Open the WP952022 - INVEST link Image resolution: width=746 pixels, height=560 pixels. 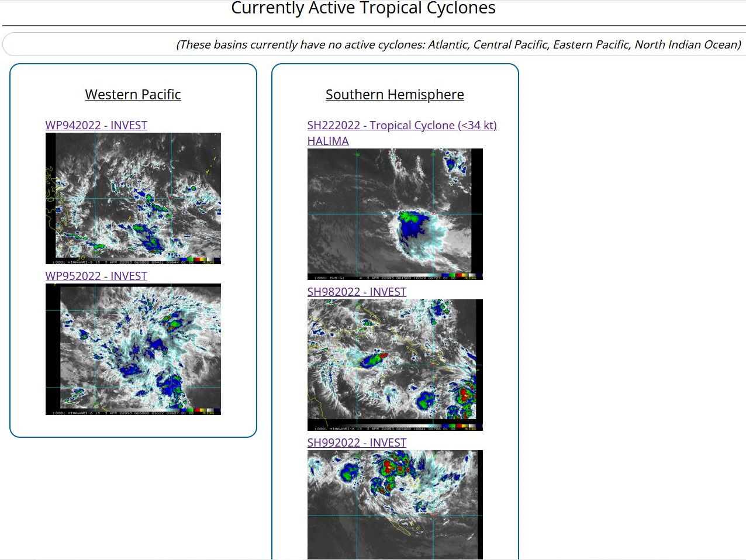point(96,276)
